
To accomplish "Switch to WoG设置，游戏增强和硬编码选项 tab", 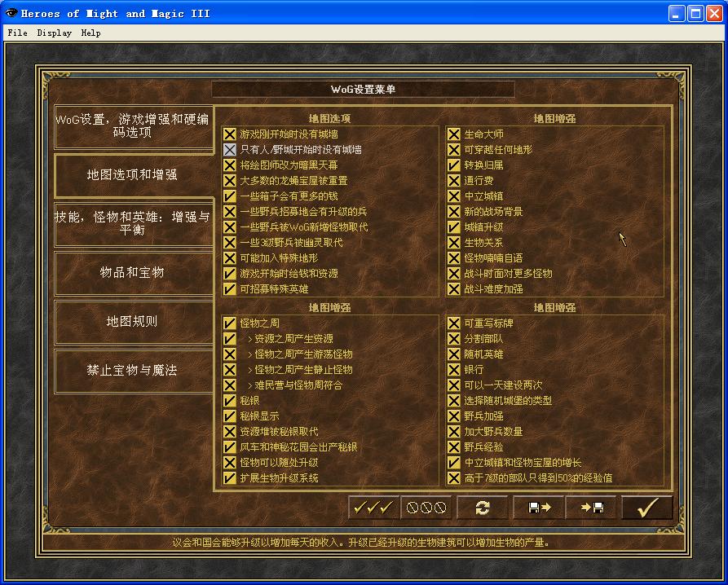I will (x=133, y=126).
